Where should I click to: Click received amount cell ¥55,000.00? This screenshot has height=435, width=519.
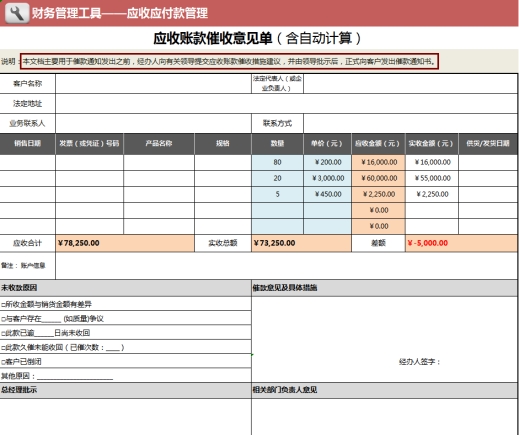point(432,178)
